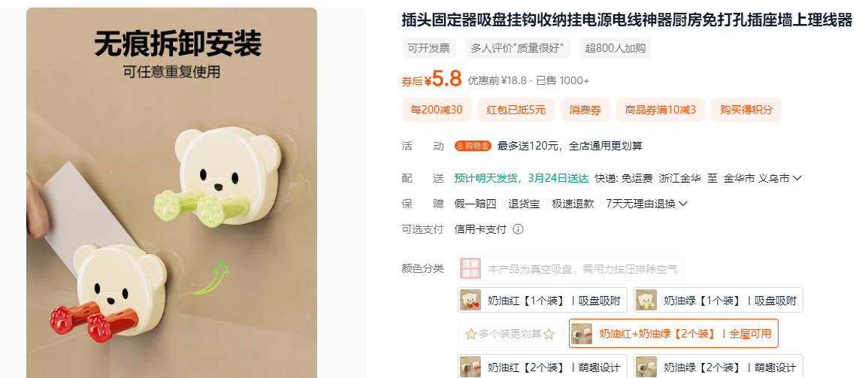Click the 奶油绿 1个装 option thumbnail
The width and height of the screenshot is (868, 378).
[x=646, y=301]
